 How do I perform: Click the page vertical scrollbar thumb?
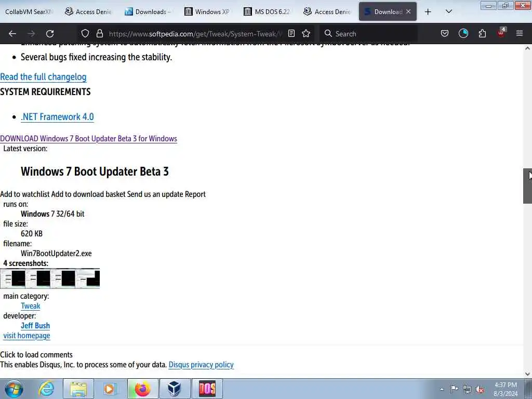(x=527, y=186)
